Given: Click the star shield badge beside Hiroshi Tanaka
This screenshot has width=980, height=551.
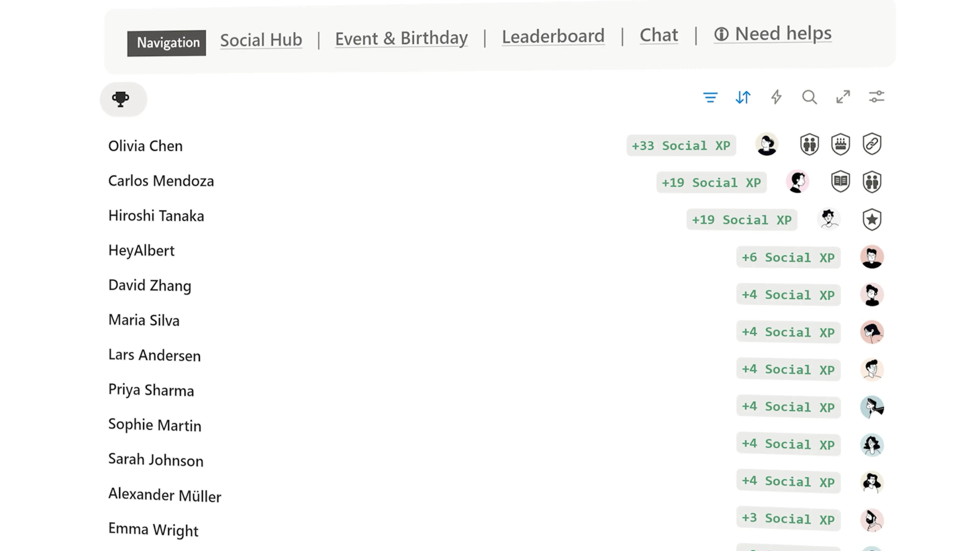Looking at the screenshot, I should pyautogui.click(x=872, y=219).
